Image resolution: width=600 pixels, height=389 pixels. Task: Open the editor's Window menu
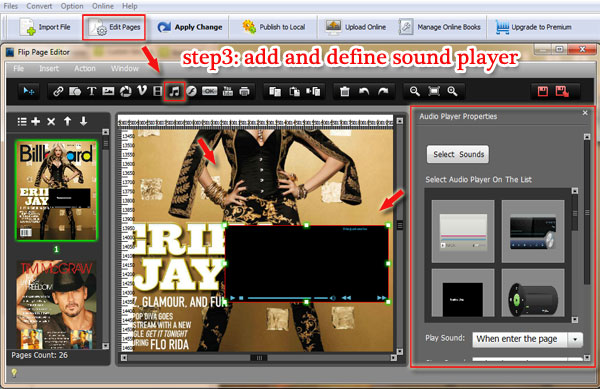point(125,68)
